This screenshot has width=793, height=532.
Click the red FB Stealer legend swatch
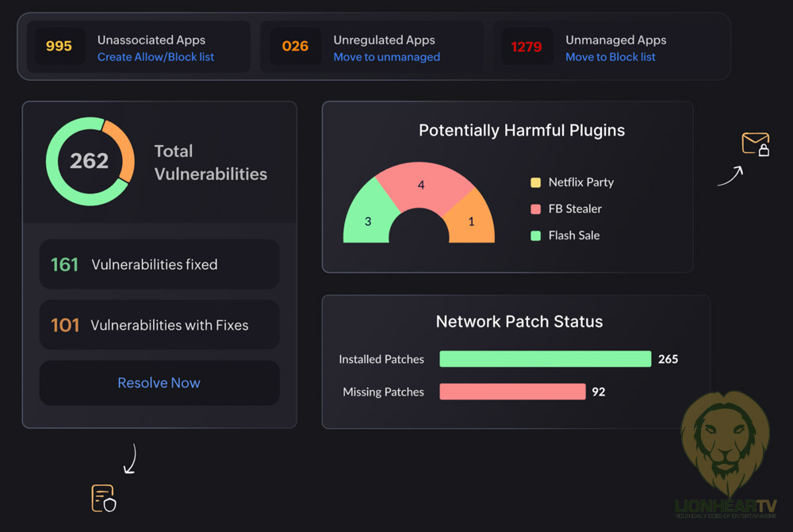click(x=535, y=209)
